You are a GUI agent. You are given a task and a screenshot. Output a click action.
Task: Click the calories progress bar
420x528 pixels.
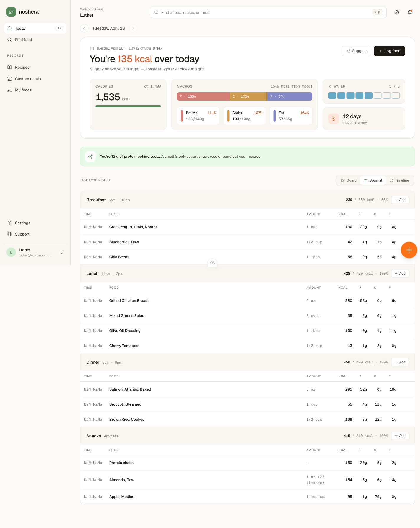point(128,106)
